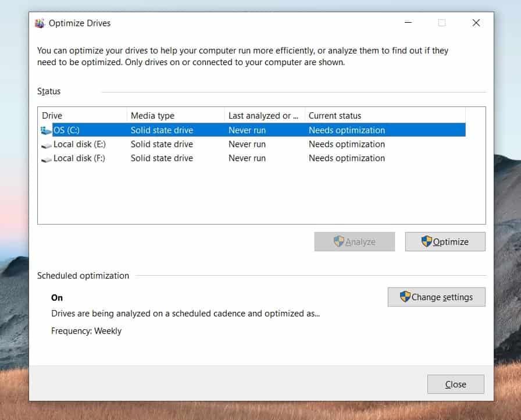Click the shield icon on Change settings button
521x420 pixels.
coord(405,297)
